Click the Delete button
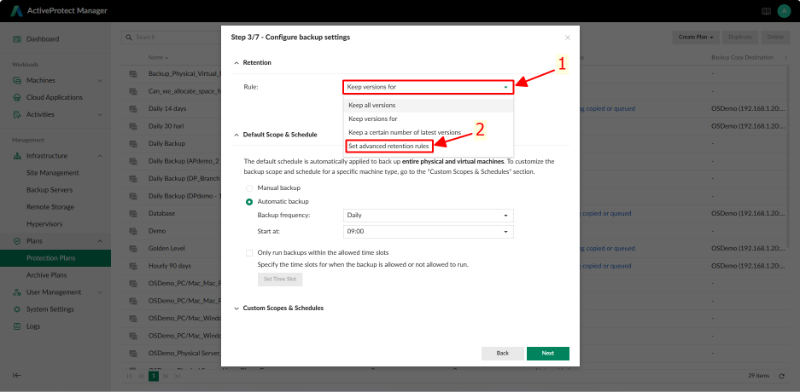Screen dimensions: 800x392 click(775, 37)
